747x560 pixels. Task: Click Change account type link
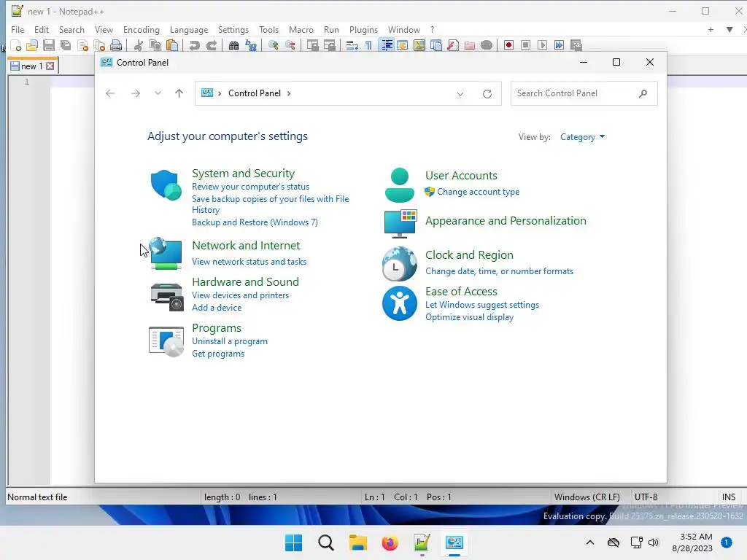tap(479, 192)
